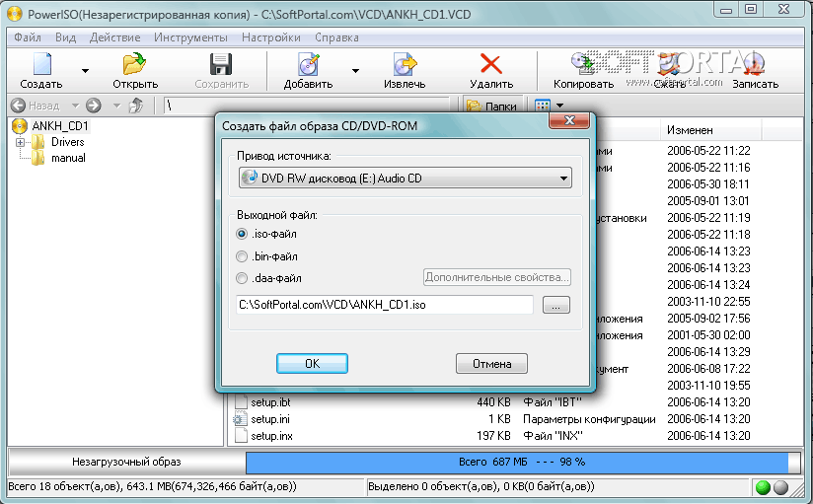Click the Открыть (Open) toolbar icon
This screenshot has width=813, height=504.
135,64
